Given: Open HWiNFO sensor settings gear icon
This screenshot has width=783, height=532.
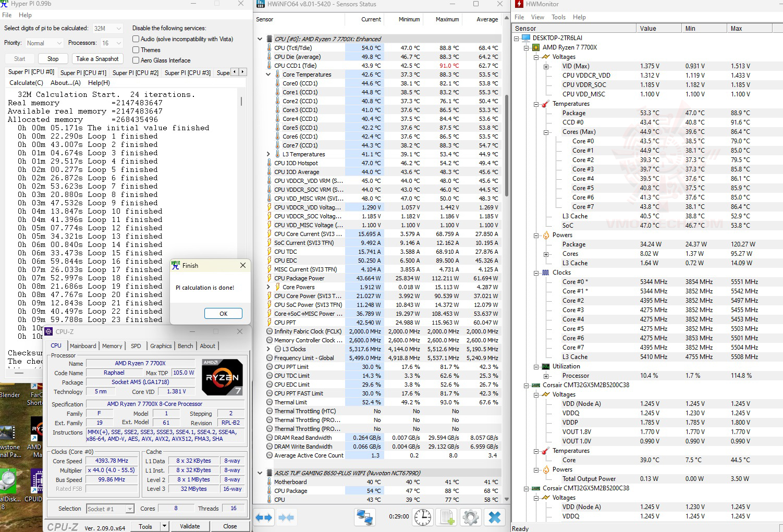Looking at the screenshot, I should coord(470,517).
